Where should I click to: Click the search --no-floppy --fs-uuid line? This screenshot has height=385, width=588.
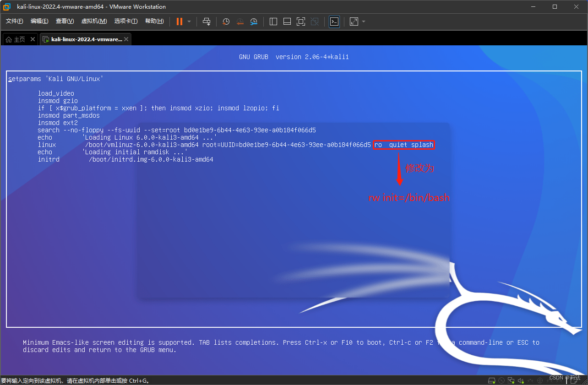click(x=177, y=130)
